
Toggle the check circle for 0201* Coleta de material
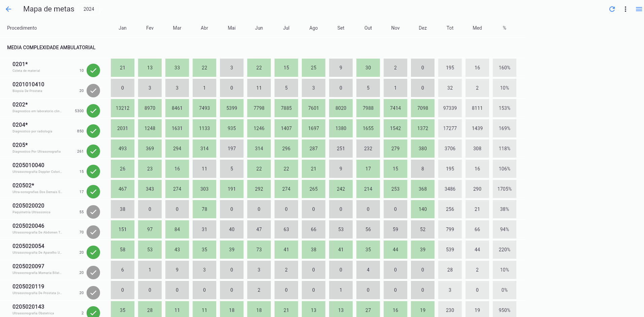(93, 70)
